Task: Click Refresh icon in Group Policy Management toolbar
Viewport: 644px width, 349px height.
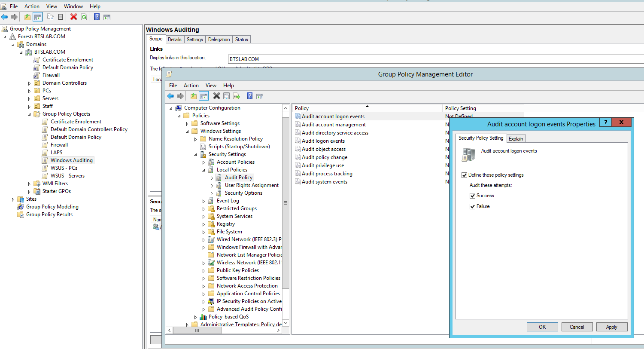Action: pyautogui.click(x=84, y=17)
